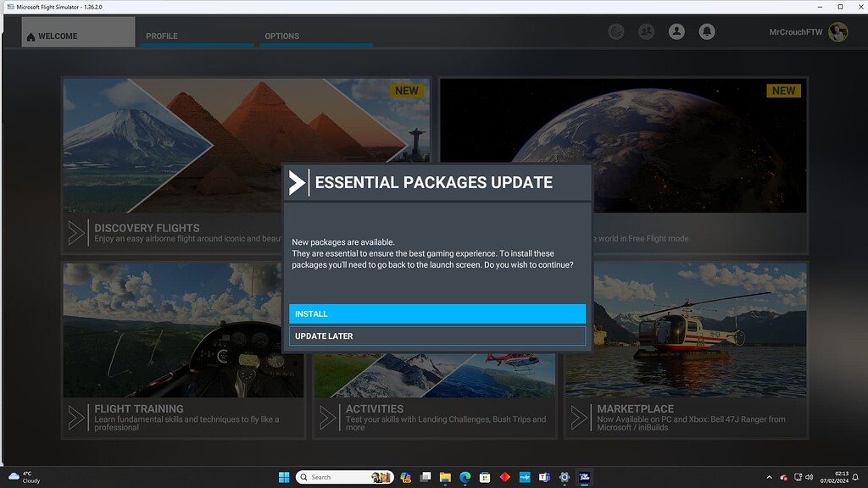The height and width of the screenshot is (488, 868).
Task: Click the INSTALL button
Action: point(437,313)
